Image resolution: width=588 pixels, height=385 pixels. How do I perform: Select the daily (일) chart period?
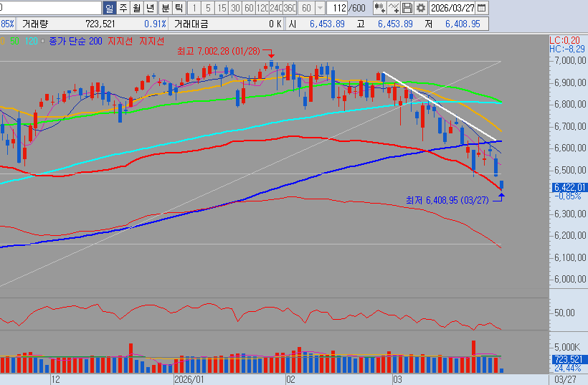(x=109, y=8)
